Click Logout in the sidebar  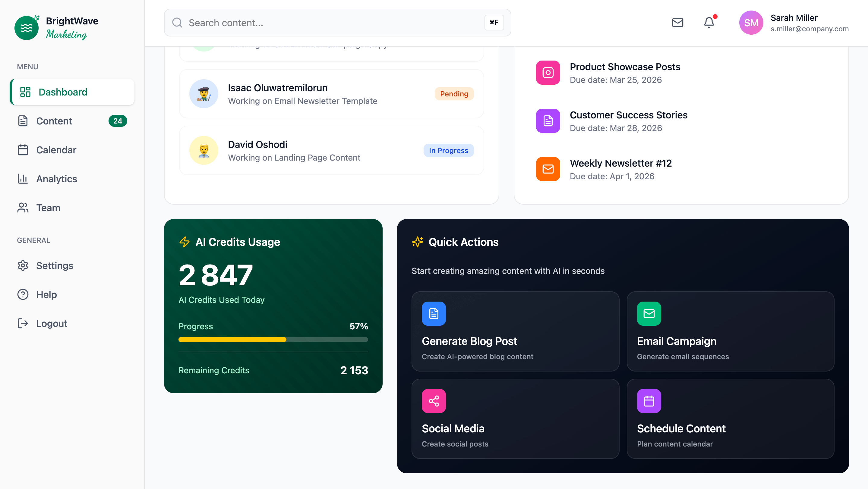[x=52, y=323]
